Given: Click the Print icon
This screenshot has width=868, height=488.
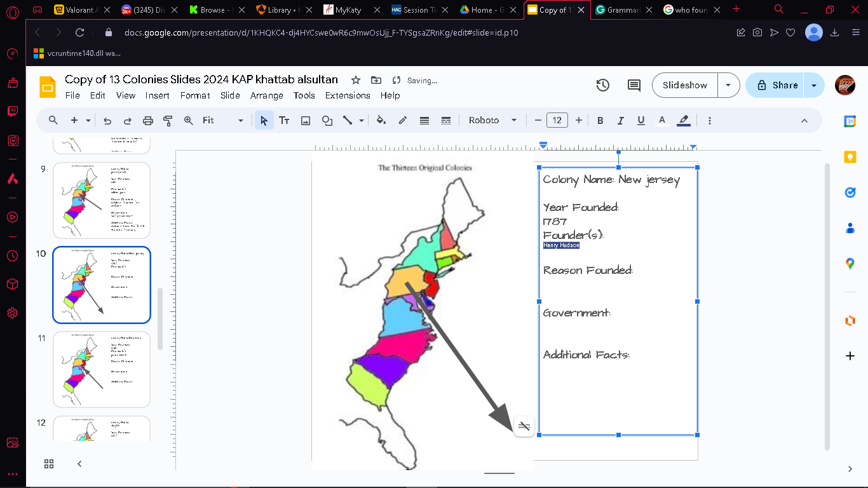Looking at the screenshot, I should (148, 120).
